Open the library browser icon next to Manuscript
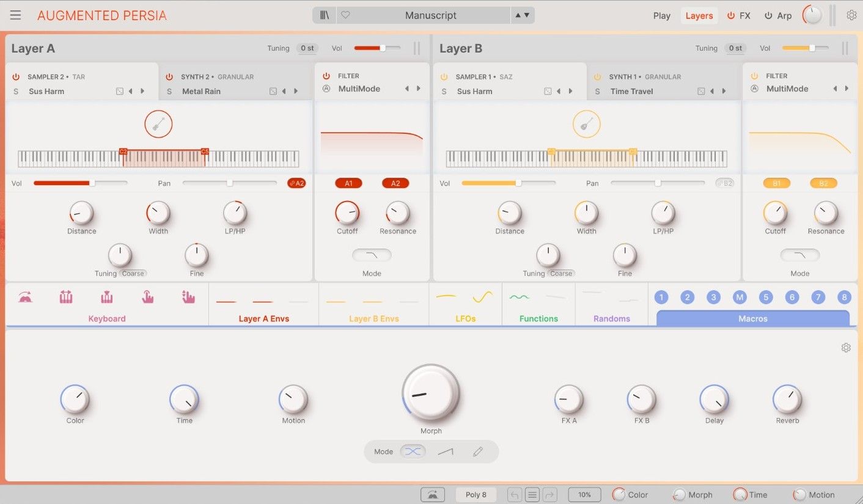The height and width of the screenshot is (504, 863). pyautogui.click(x=324, y=15)
